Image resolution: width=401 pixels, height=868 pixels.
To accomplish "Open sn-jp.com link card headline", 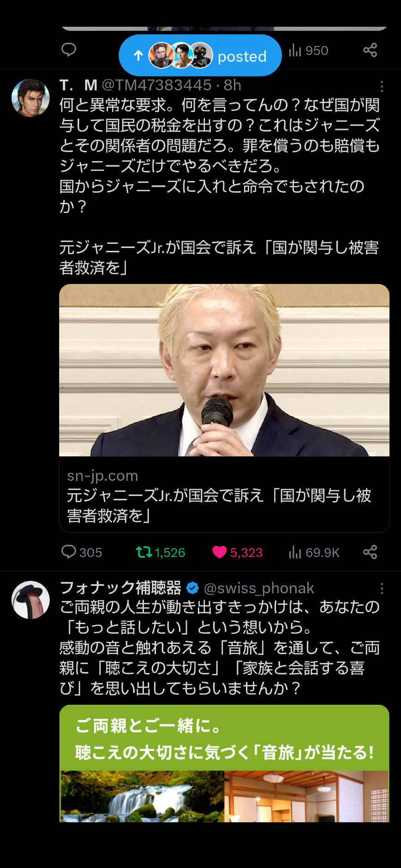I will [219, 505].
